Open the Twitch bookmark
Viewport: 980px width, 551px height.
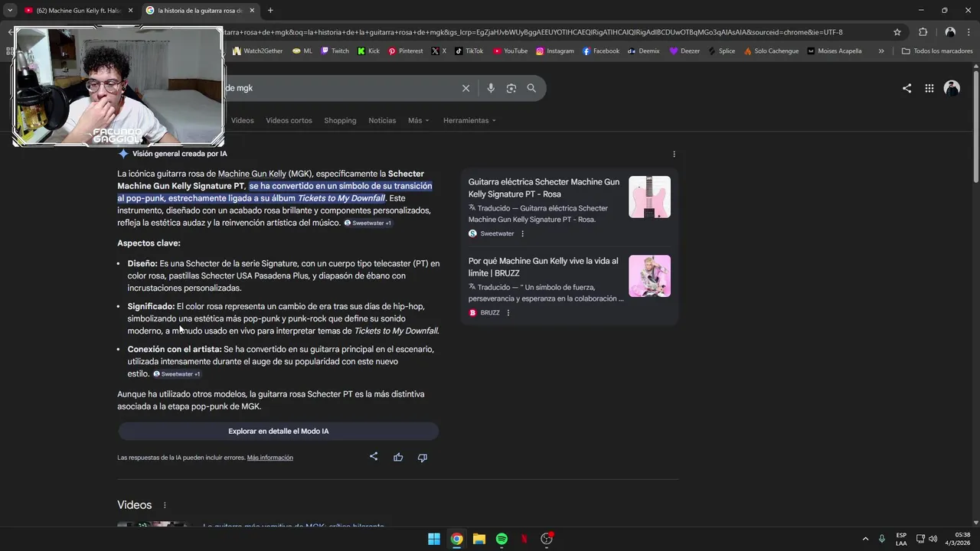pos(335,51)
